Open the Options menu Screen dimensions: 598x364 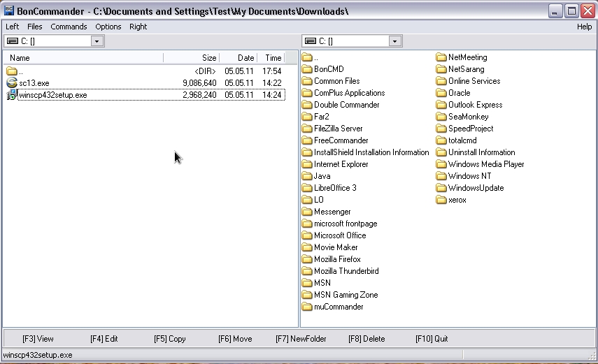click(x=108, y=27)
